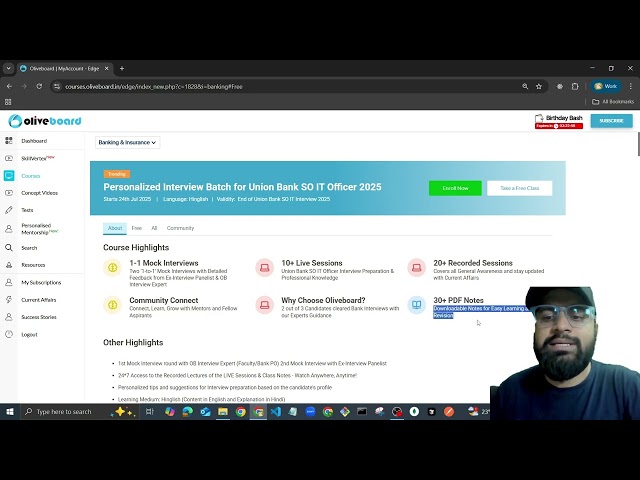This screenshot has height=480, width=640.
Task: Open the Resources sidebar icon
Action: point(9,265)
